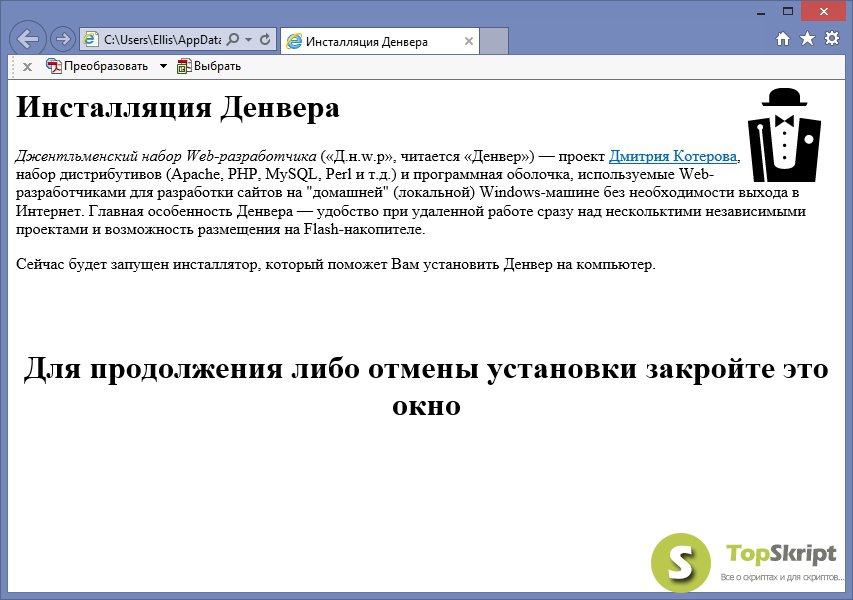This screenshot has width=853, height=600.
Task: Expand the address bar dropdown arrow
Action: click(x=249, y=40)
